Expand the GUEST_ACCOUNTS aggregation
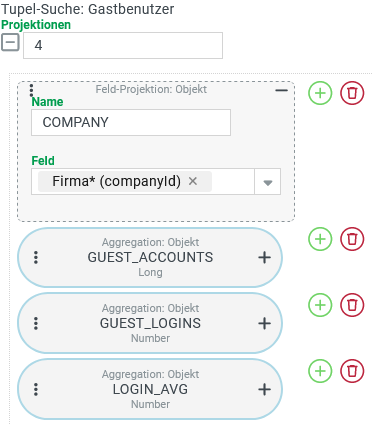Screen dimensions: 372x425 pos(264,257)
